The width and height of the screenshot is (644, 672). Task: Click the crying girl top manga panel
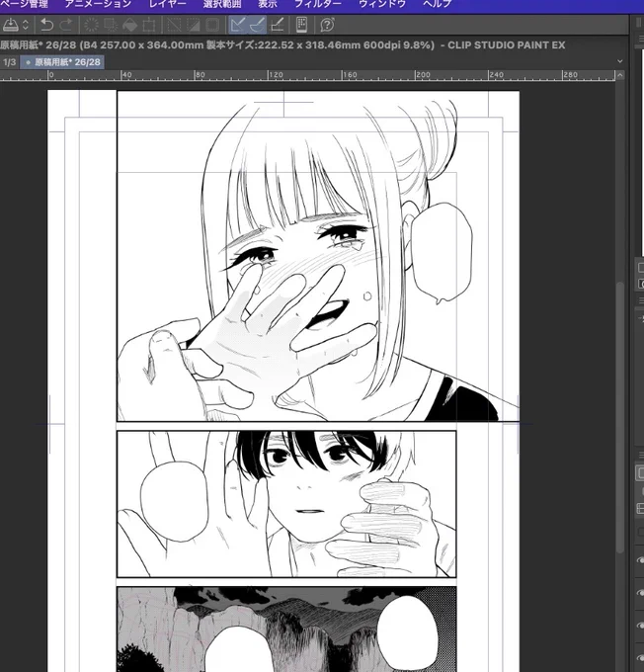click(318, 256)
